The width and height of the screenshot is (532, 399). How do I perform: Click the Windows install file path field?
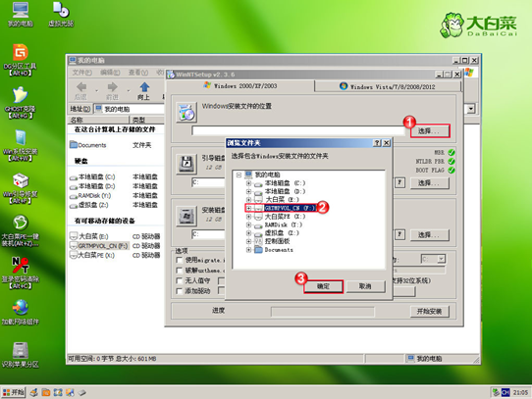pyautogui.click(x=298, y=130)
